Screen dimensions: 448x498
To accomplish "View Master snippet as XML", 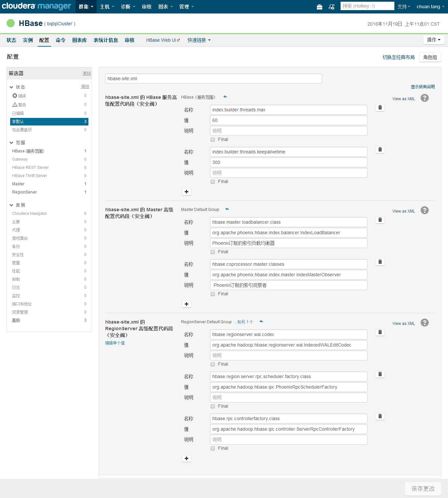I will (x=404, y=211).
